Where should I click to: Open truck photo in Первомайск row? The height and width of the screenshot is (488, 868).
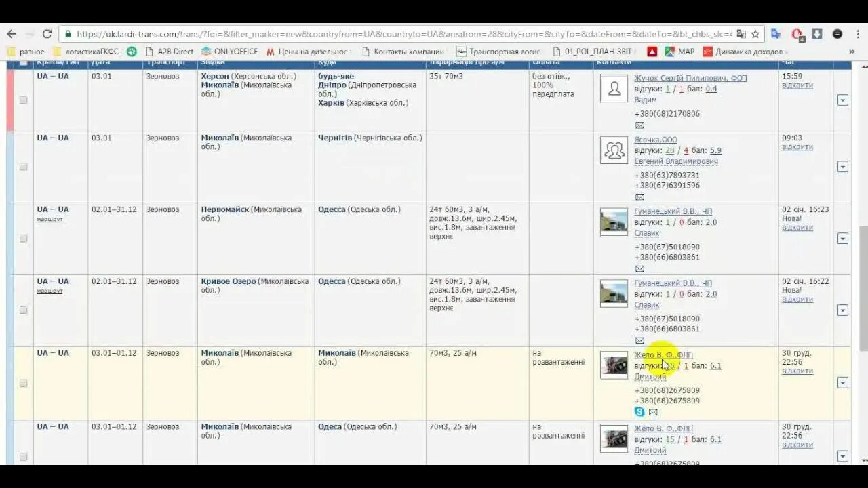click(614, 222)
